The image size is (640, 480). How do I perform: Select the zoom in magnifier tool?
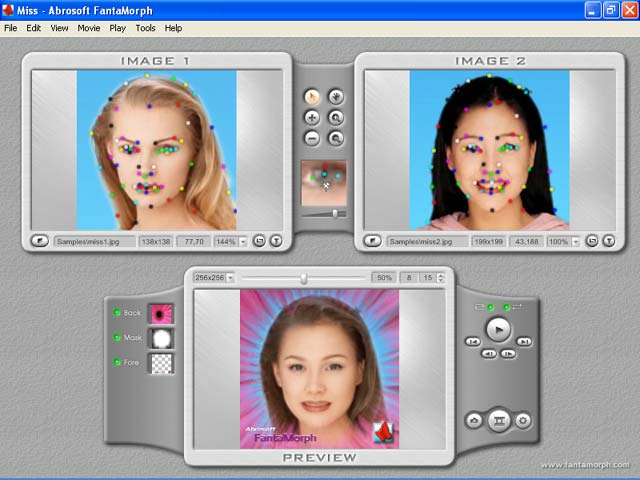pyautogui.click(x=336, y=118)
